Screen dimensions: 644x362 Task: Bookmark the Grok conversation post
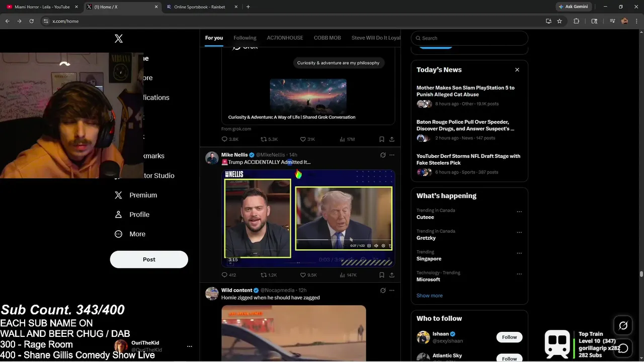click(x=382, y=139)
